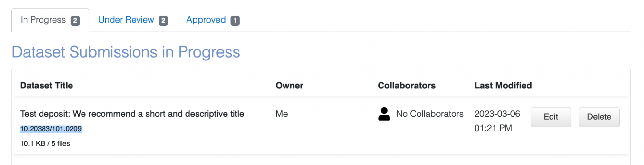The image size is (644, 165).
Task: Click the Dataset Submissions in Progress heading
Action: point(126,52)
